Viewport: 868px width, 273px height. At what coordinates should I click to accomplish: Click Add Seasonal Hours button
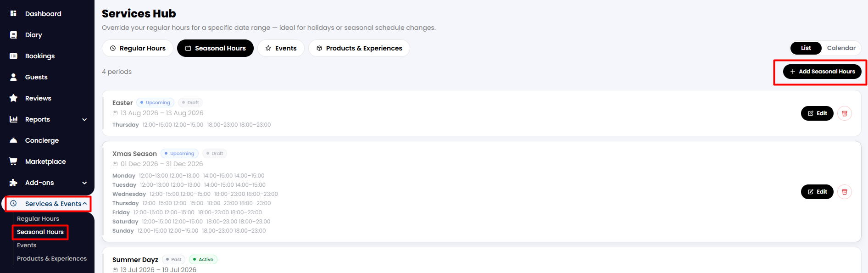[822, 72]
